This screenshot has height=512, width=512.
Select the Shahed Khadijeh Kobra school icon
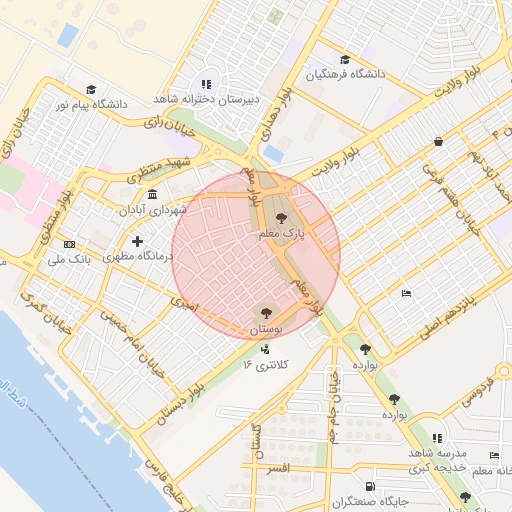(x=437, y=438)
